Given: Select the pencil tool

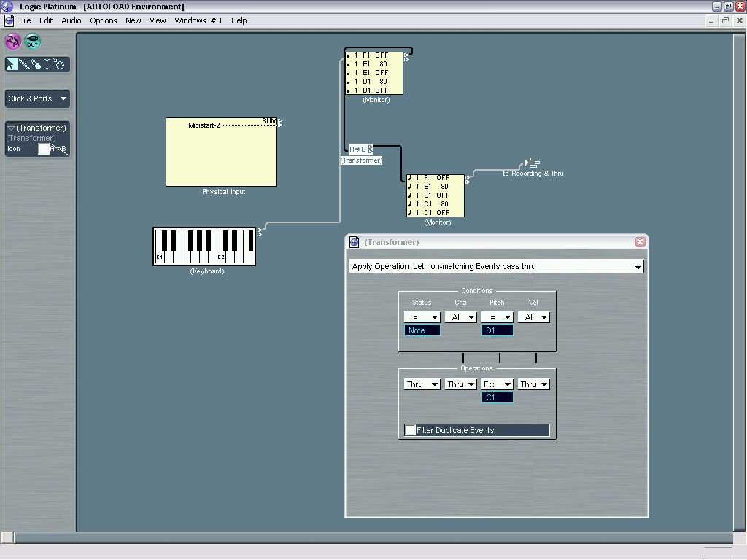Looking at the screenshot, I should (x=24, y=64).
